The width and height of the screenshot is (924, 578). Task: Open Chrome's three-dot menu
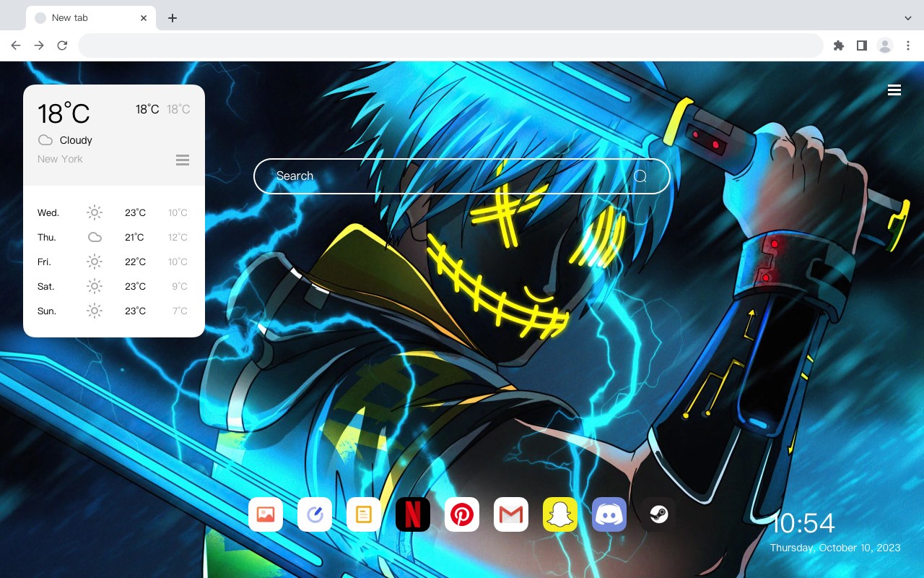click(908, 46)
